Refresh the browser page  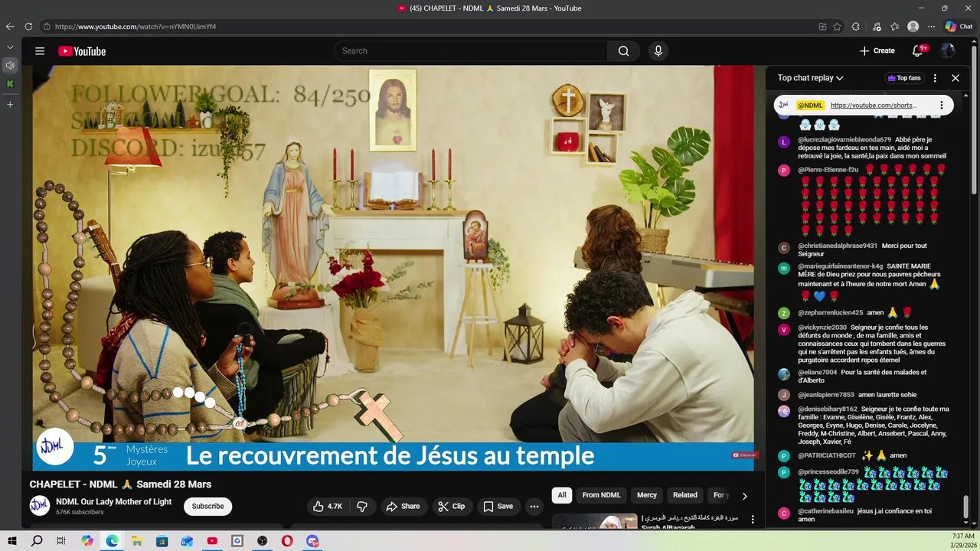point(28,26)
